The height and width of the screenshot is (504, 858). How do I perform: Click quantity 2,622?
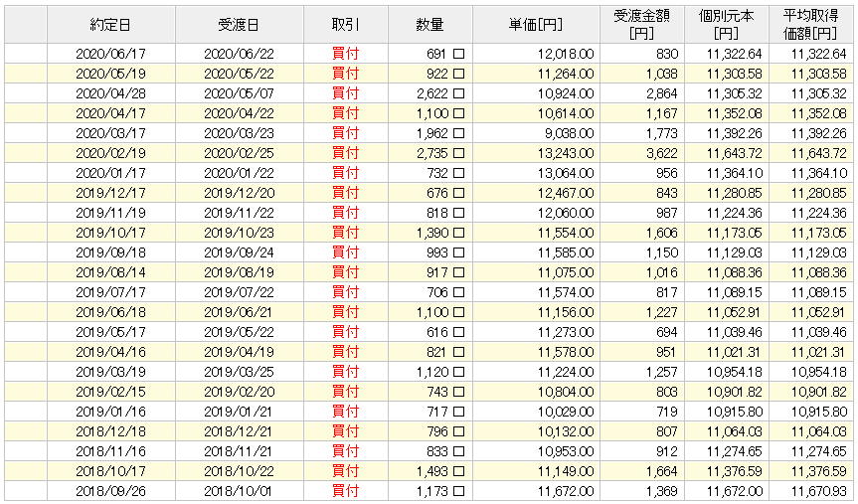tap(432, 93)
